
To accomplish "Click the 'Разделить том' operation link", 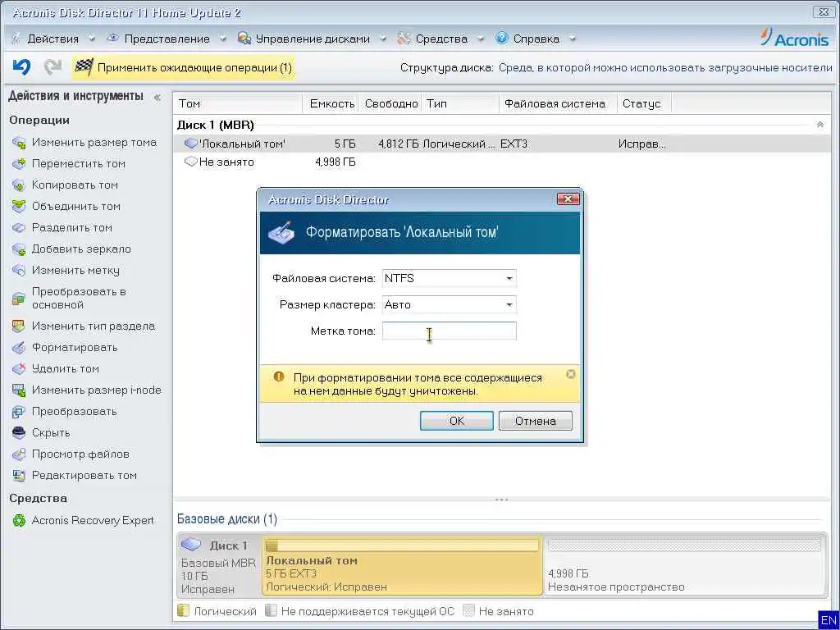I will click(x=72, y=228).
